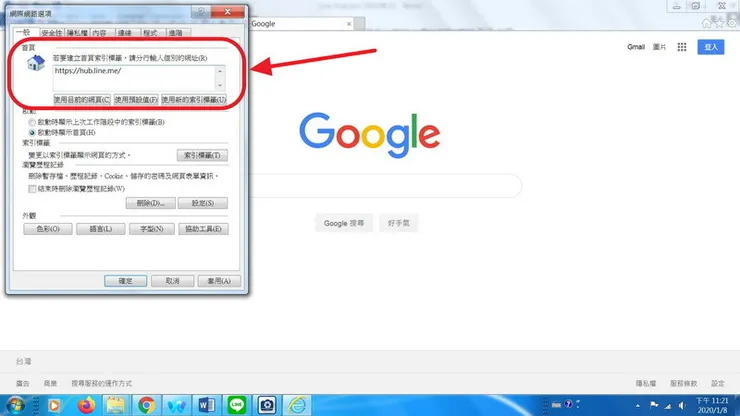
Task: Confirm dialog with 確定 button
Action: point(126,281)
